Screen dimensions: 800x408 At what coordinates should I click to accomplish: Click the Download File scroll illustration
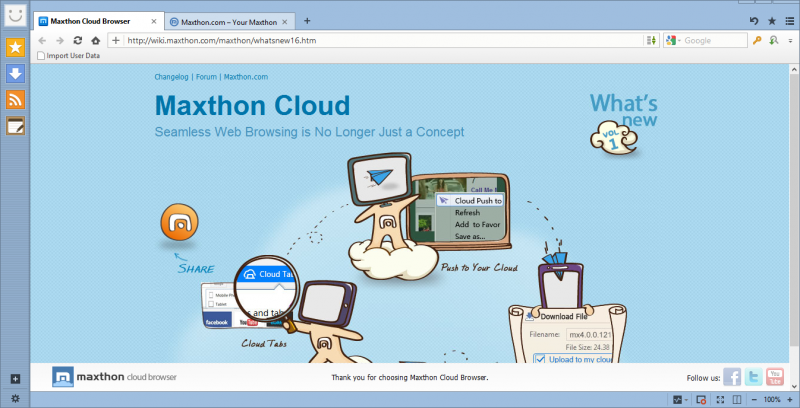tap(567, 333)
